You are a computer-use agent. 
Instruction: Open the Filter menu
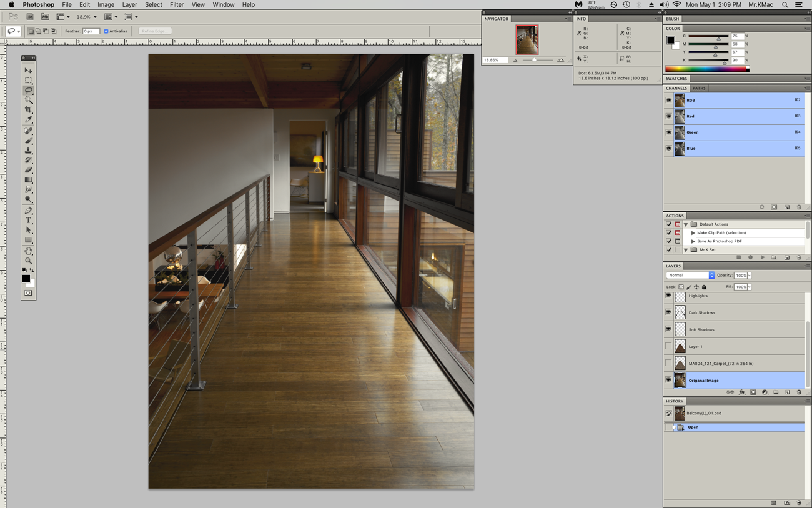pos(177,4)
